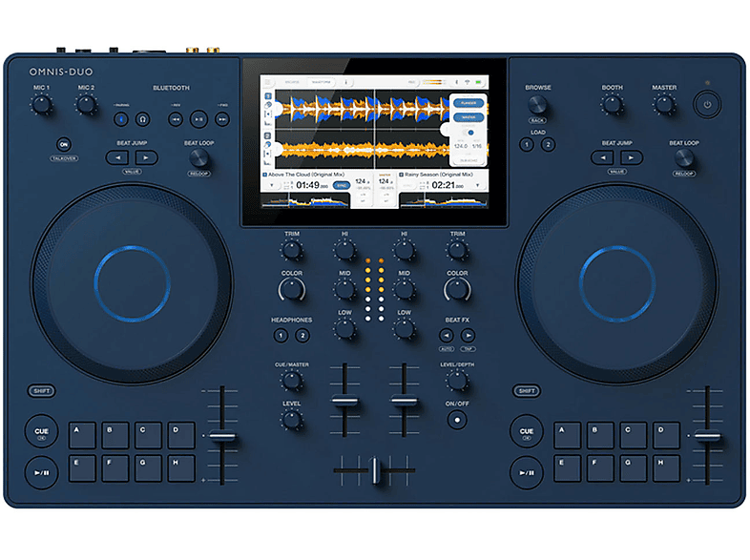Click the MIC 1 level knob
This screenshot has height=560, width=750.
tap(42, 104)
